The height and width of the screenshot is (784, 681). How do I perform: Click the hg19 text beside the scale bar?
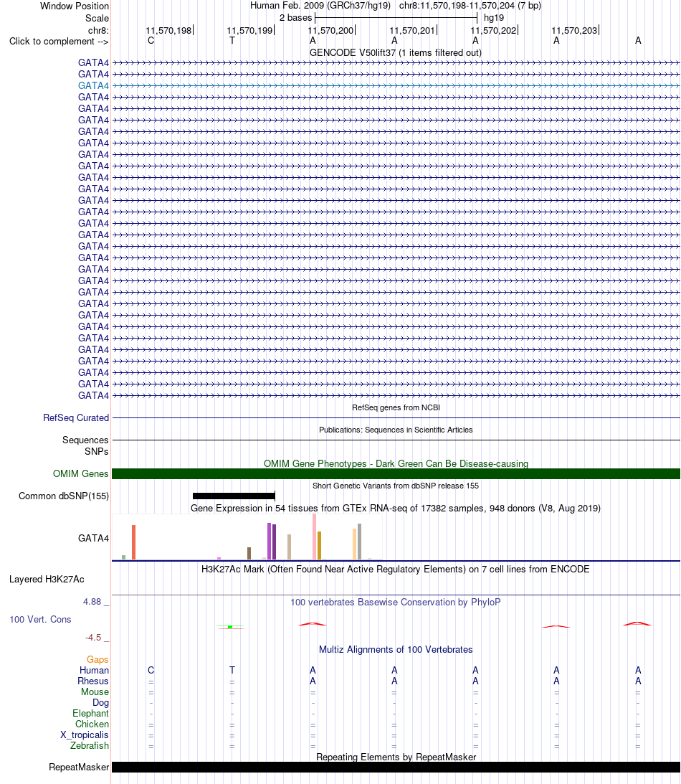(494, 17)
